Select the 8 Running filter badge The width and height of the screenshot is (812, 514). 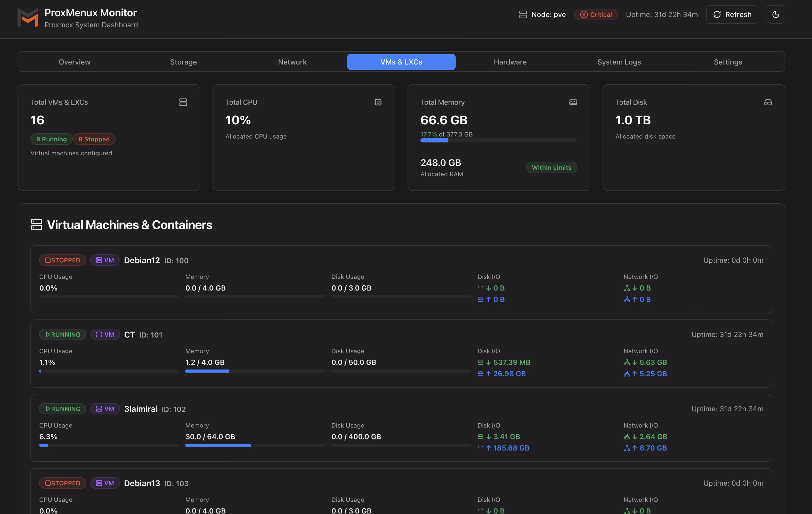click(x=51, y=139)
